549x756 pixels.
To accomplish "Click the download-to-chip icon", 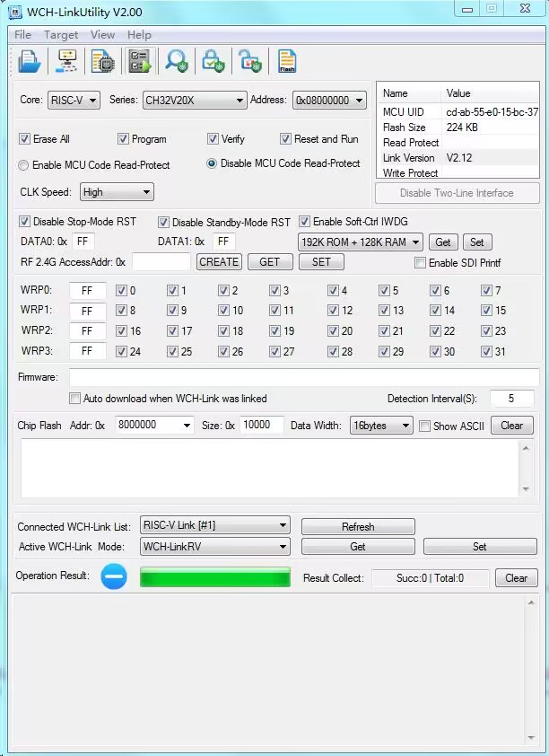I will (x=102, y=61).
